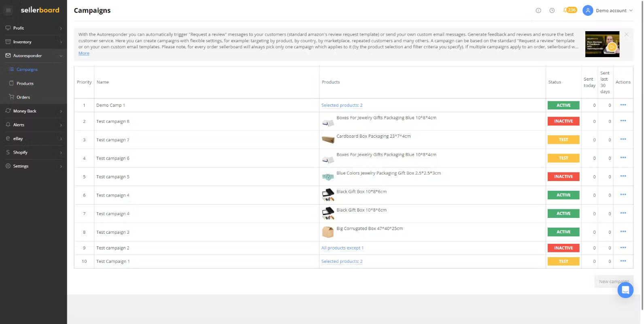Click TEST status of Test campaign 7
The image size is (644, 324).
(x=563, y=140)
